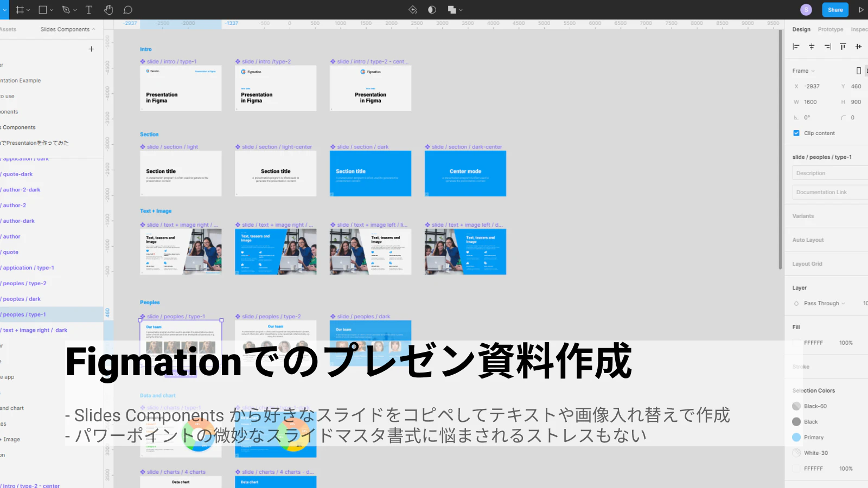The height and width of the screenshot is (488, 868).
Task: Switch to the Design tab
Action: pos(801,29)
